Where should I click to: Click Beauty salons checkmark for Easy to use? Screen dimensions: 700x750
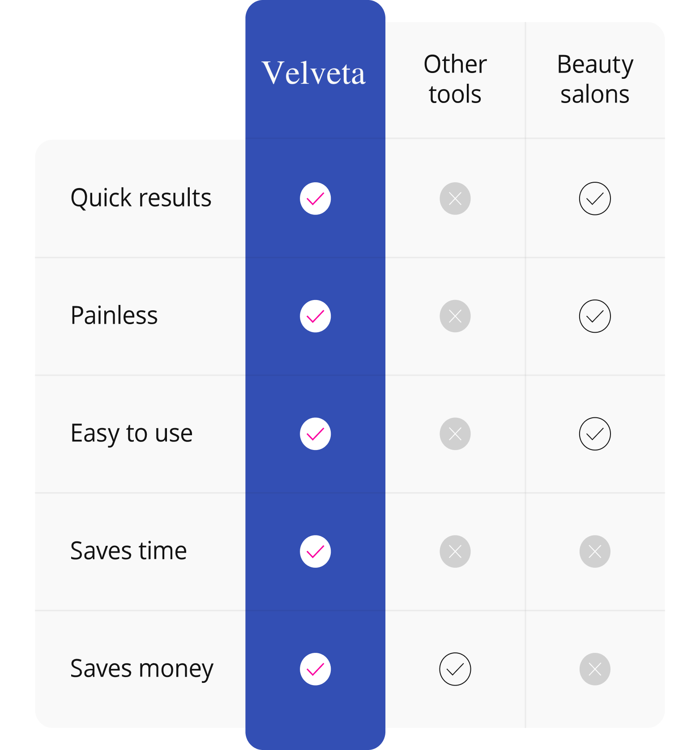coord(594,434)
